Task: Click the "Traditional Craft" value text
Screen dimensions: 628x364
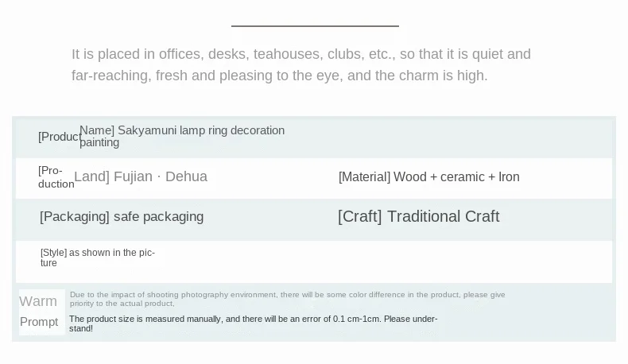Action: [x=443, y=216]
